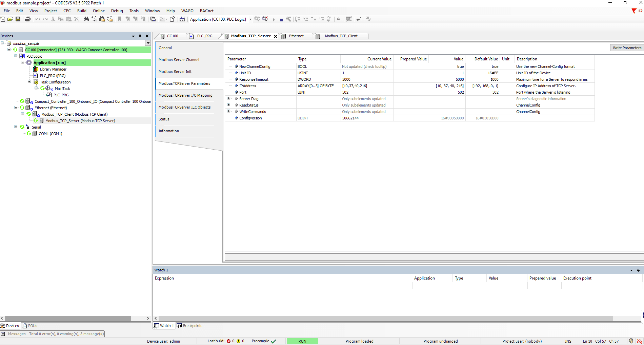Open the General page
The width and height of the screenshot is (644, 345).
(165, 48)
